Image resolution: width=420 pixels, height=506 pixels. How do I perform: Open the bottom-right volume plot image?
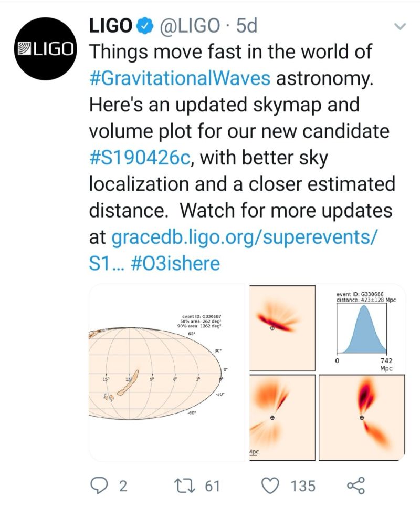click(362, 418)
